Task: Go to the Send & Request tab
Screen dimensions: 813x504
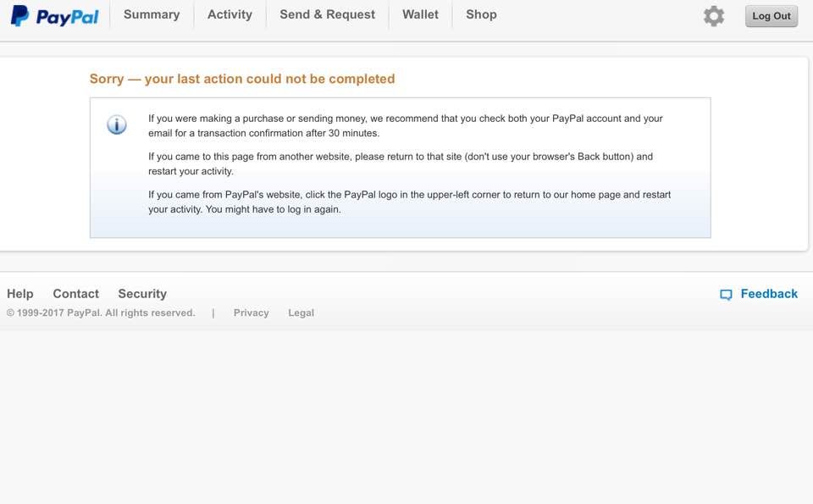Action: click(327, 14)
